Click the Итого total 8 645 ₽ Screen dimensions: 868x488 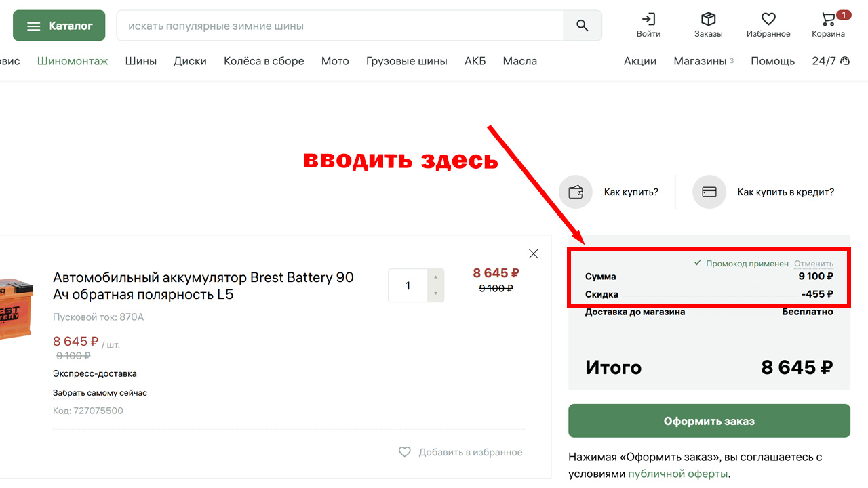point(797,367)
